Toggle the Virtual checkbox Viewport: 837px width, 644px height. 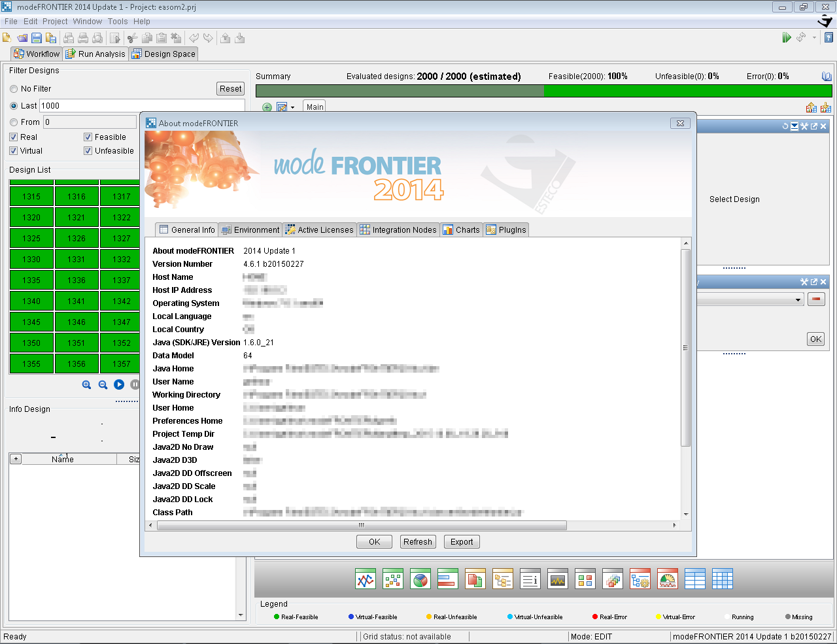[x=13, y=151]
